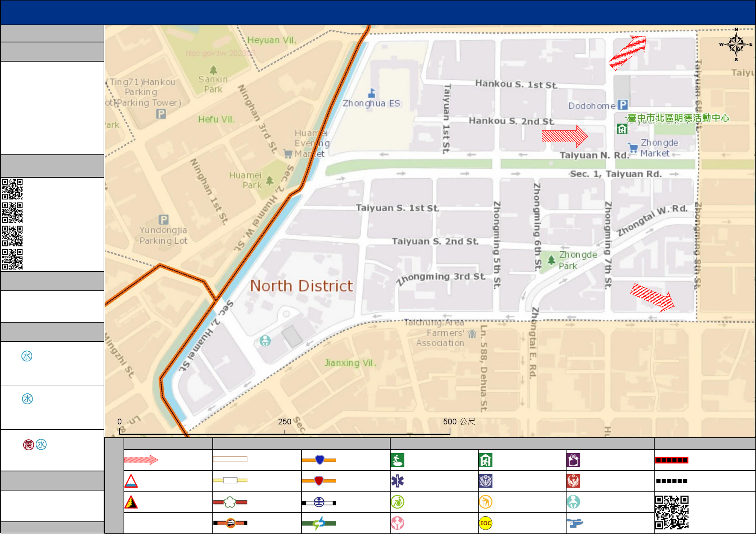The height and width of the screenshot is (534, 756).
Task: Click the pink caring-hands legend icon
Action: tap(397, 523)
